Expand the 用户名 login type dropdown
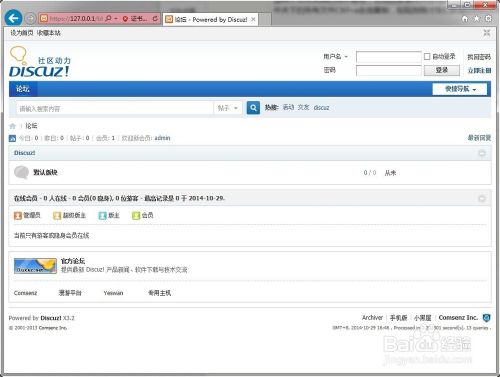 click(336, 56)
